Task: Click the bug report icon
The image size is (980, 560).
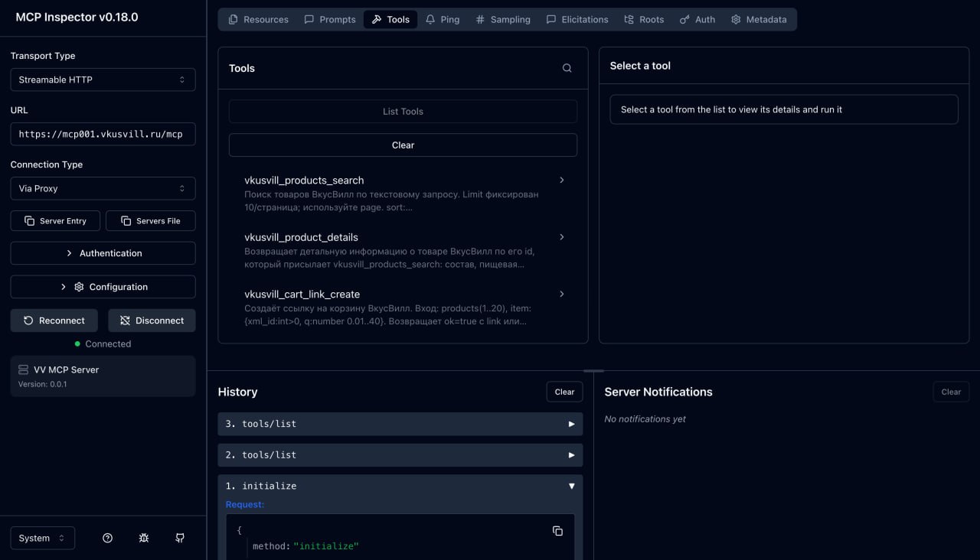Action: [x=144, y=538]
